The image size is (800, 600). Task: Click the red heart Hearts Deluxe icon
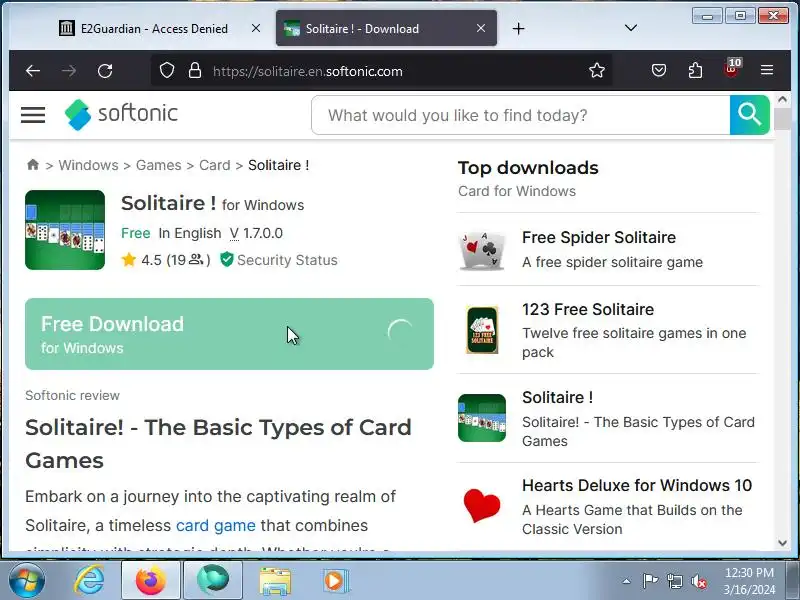point(482,506)
